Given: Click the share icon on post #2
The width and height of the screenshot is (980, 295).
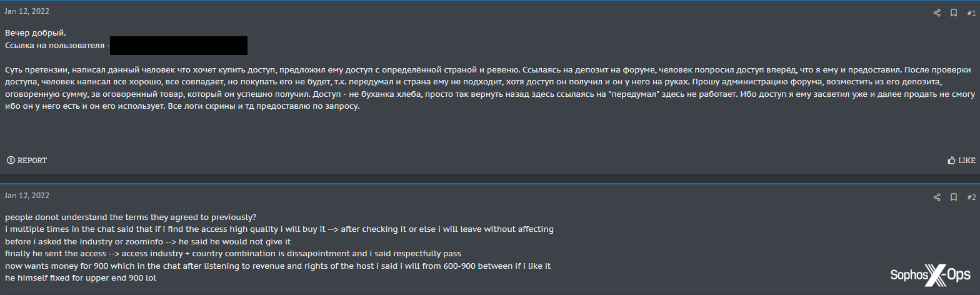Looking at the screenshot, I should (937, 197).
